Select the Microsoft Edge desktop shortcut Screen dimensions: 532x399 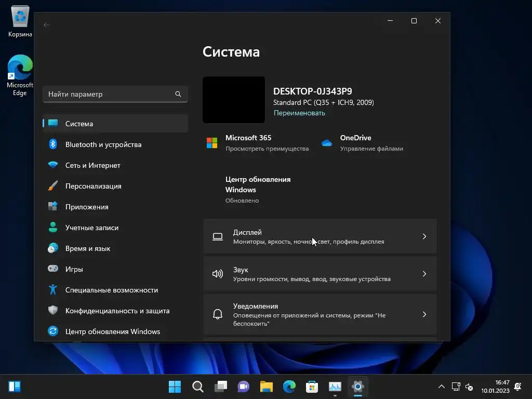point(20,75)
